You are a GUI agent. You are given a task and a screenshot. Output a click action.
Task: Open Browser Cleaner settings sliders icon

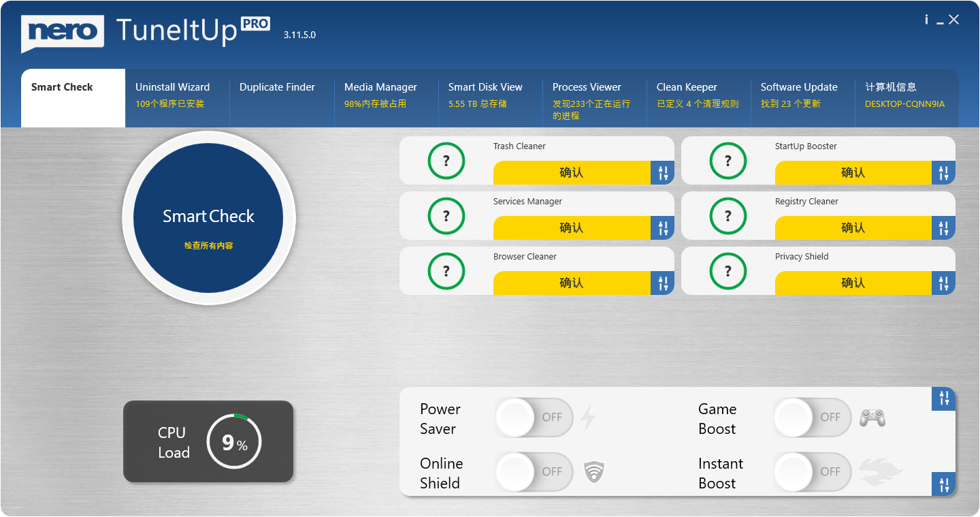coord(662,283)
